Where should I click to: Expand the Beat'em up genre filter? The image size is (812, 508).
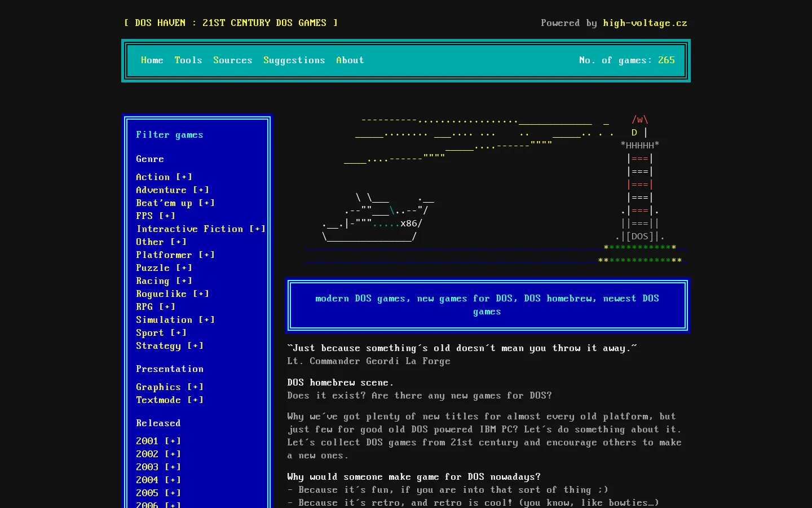pos(175,203)
